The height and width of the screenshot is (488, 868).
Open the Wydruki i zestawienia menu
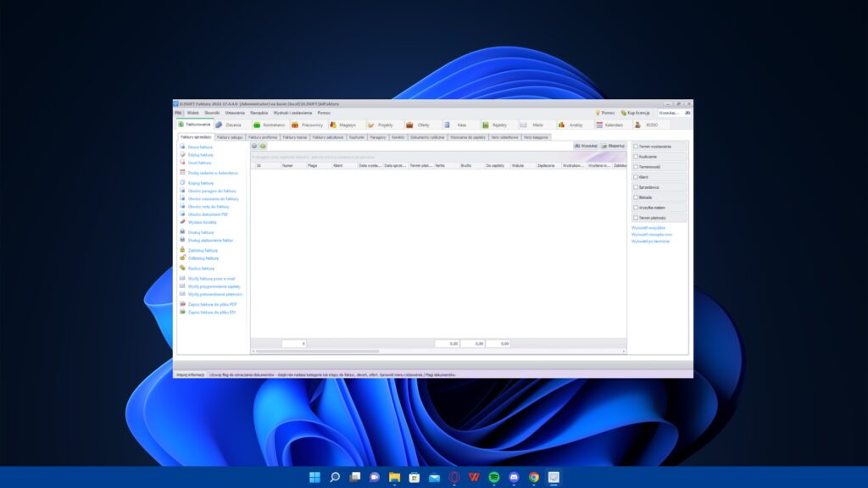292,113
